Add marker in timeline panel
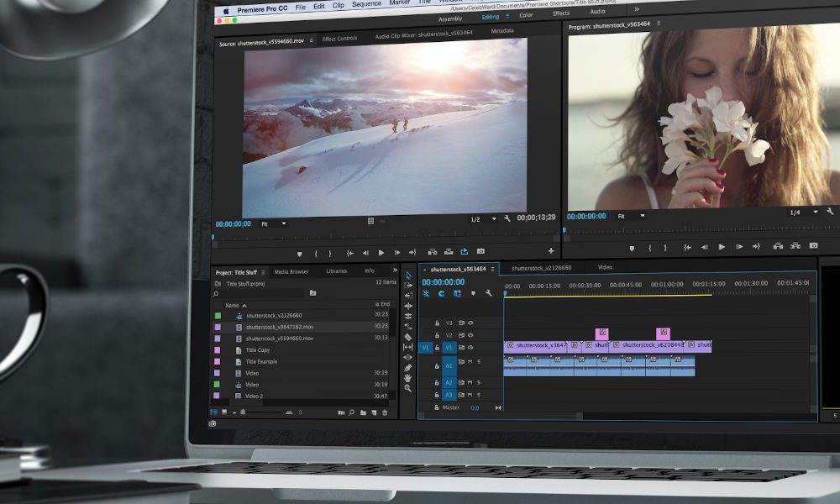Image resolution: width=840 pixels, height=504 pixels. click(473, 293)
